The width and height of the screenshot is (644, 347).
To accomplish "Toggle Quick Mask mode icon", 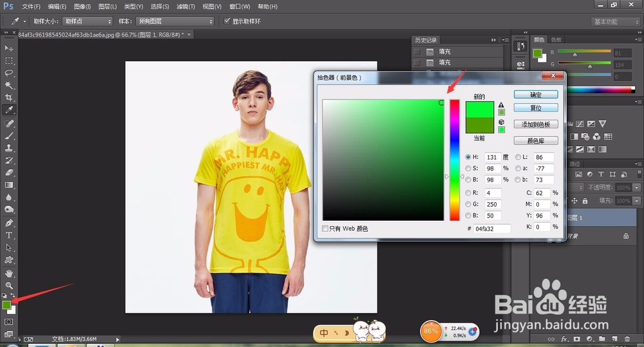I will (x=8, y=322).
